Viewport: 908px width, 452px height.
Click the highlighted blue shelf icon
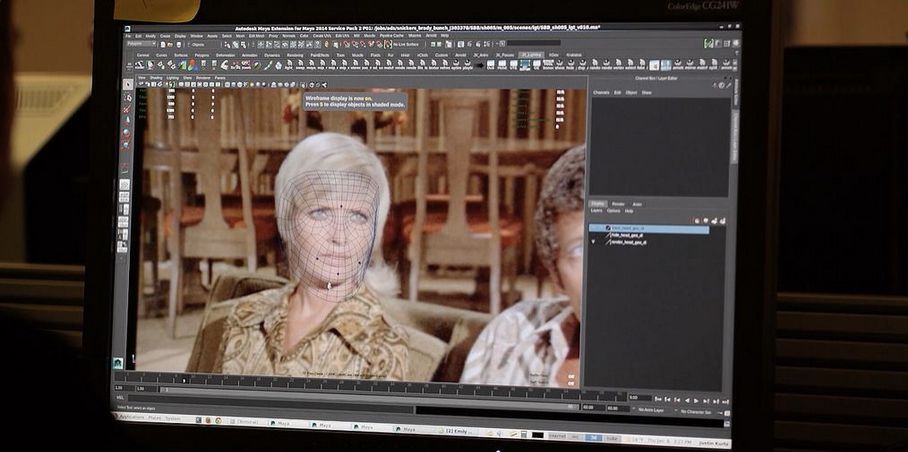(x=525, y=65)
